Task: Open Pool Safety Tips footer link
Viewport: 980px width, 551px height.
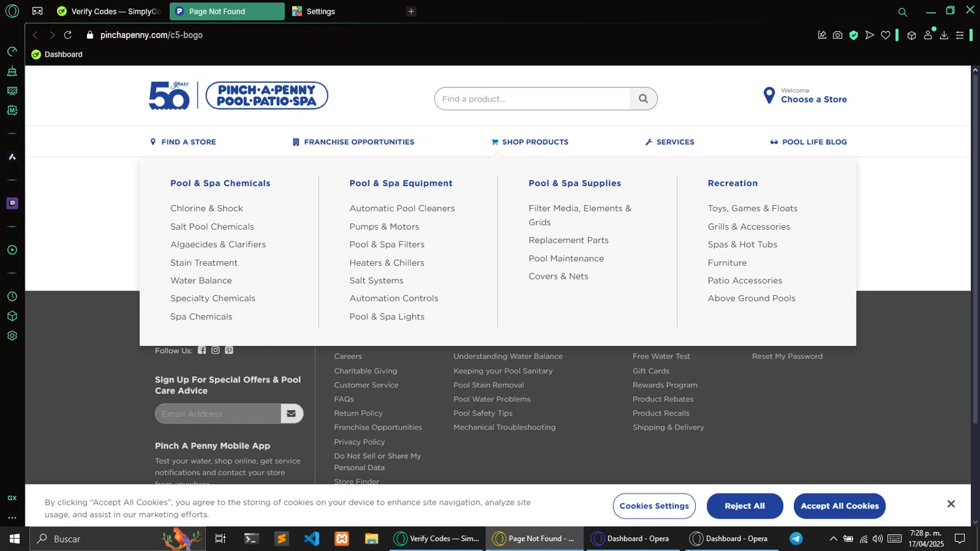Action: click(x=483, y=413)
